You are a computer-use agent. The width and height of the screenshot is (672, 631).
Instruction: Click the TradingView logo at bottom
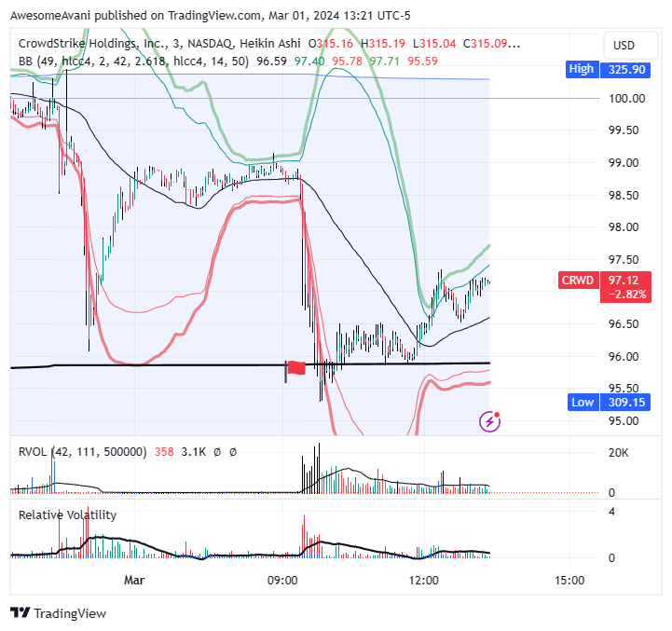[59, 613]
